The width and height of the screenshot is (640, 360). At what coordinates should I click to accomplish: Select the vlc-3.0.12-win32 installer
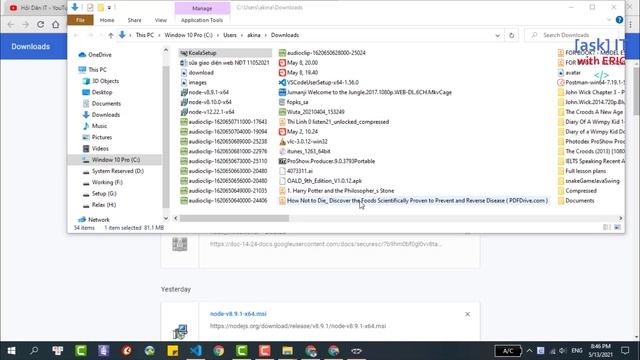pos(307,142)
